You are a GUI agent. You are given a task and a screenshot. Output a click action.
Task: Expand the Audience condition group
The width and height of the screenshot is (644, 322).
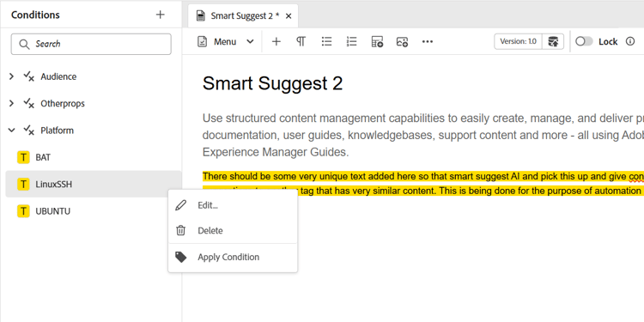[x=11, y=76]
